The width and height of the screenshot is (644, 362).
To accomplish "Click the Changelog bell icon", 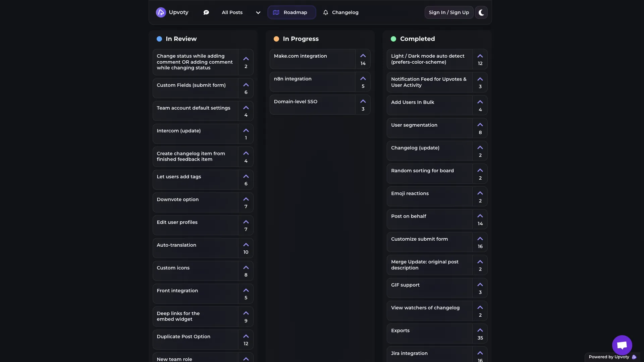I will [325, 12].
